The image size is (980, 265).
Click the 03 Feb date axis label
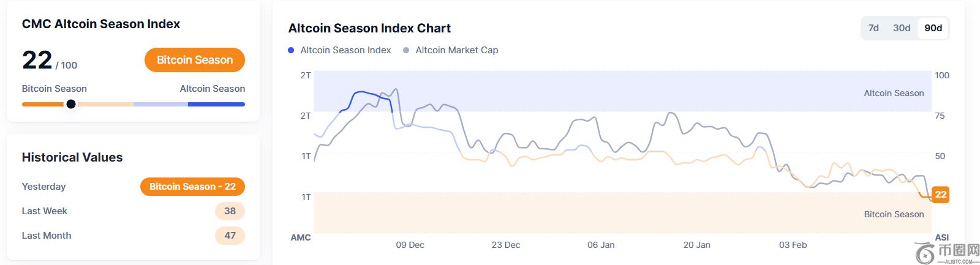(793, 245)
